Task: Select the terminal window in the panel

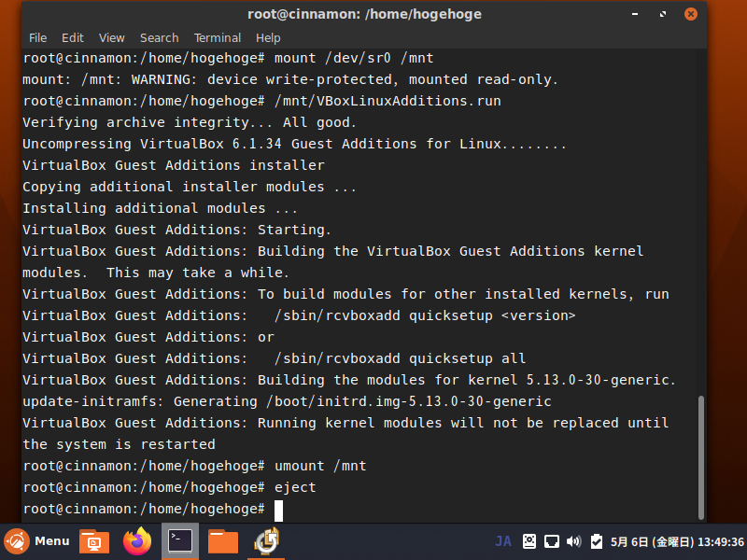Action: pos(180,541)
